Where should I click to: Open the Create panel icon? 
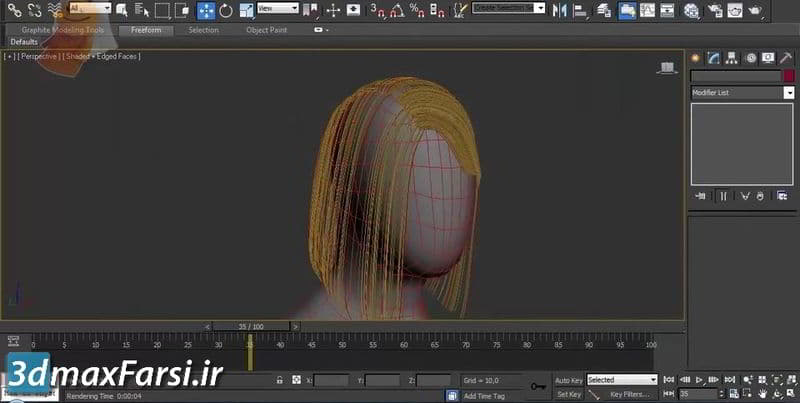click(697, 58)
